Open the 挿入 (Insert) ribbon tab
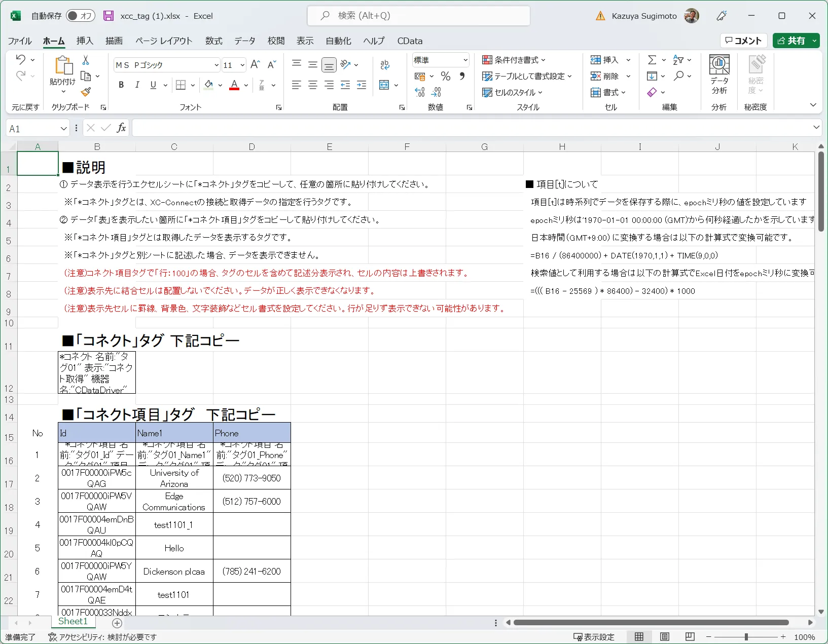This screenshot has height=644, width=828. pyautogui.click(x=84, y=41)
